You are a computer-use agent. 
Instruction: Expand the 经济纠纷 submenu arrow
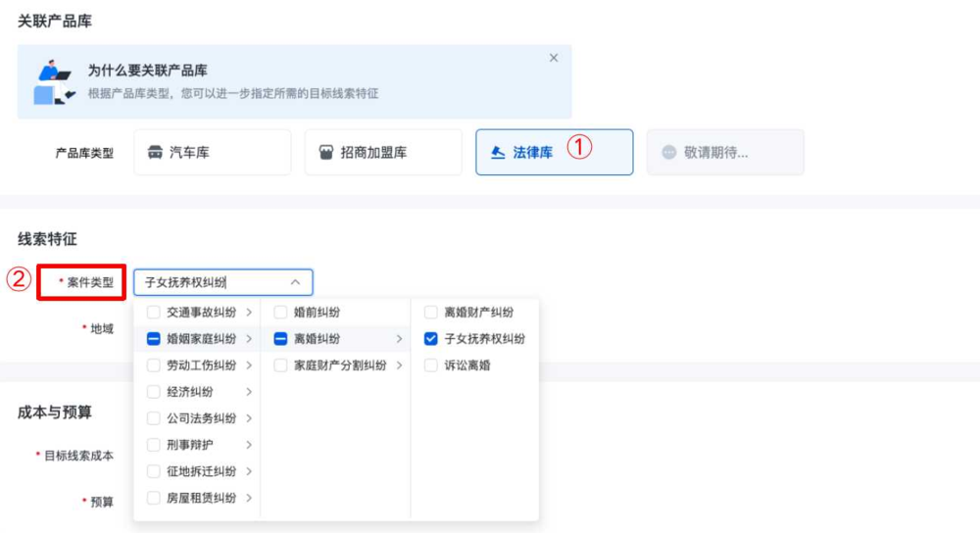[249, 392]
